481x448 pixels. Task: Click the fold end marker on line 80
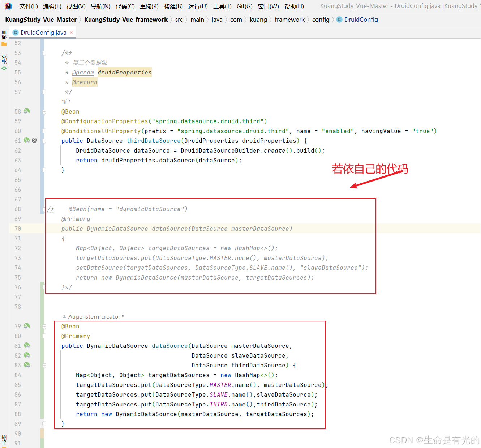click(x=44, y=336)
